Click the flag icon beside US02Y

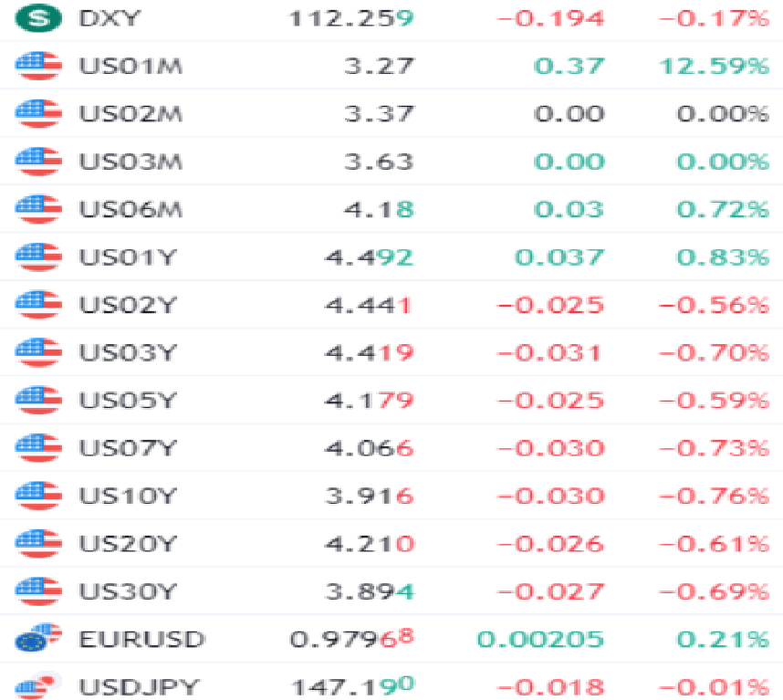coord(38,305)
